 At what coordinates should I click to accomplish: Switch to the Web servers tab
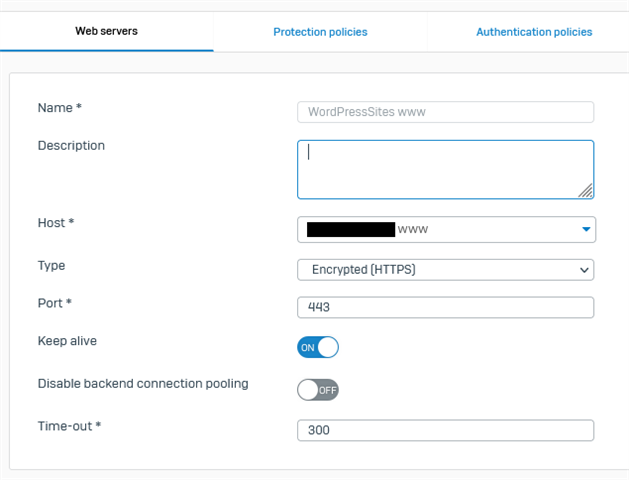coord(106,31)
